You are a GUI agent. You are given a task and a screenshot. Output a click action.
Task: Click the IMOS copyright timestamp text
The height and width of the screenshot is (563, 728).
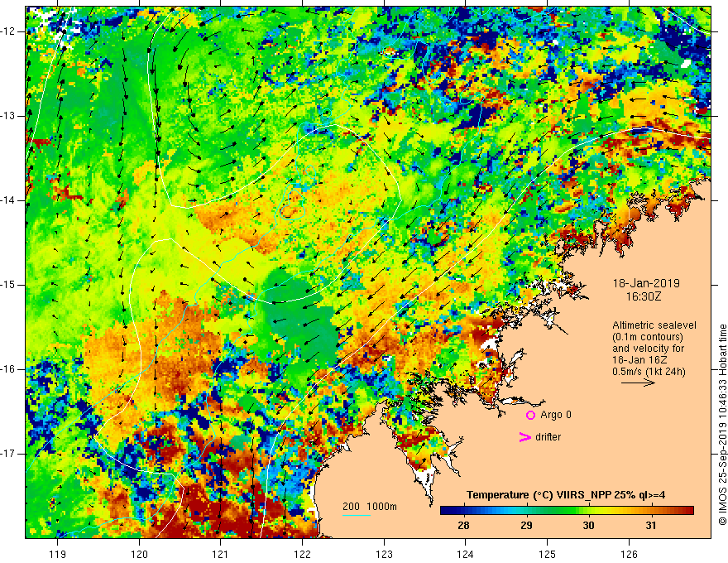tap(722, 425)
